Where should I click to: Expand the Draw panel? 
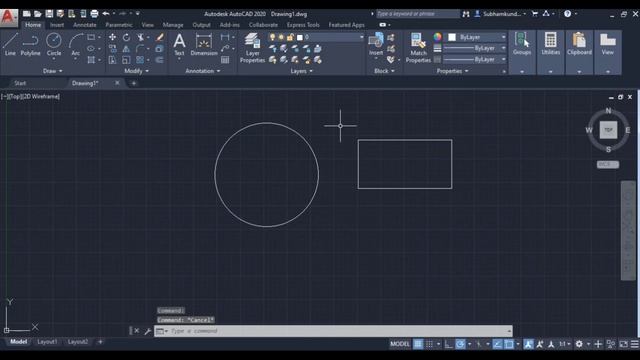point(53,71)
